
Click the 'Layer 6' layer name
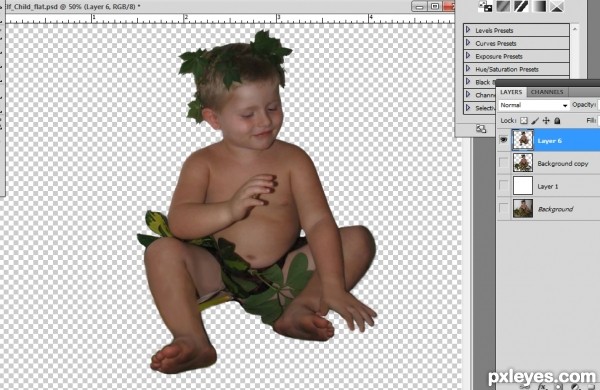549,141
